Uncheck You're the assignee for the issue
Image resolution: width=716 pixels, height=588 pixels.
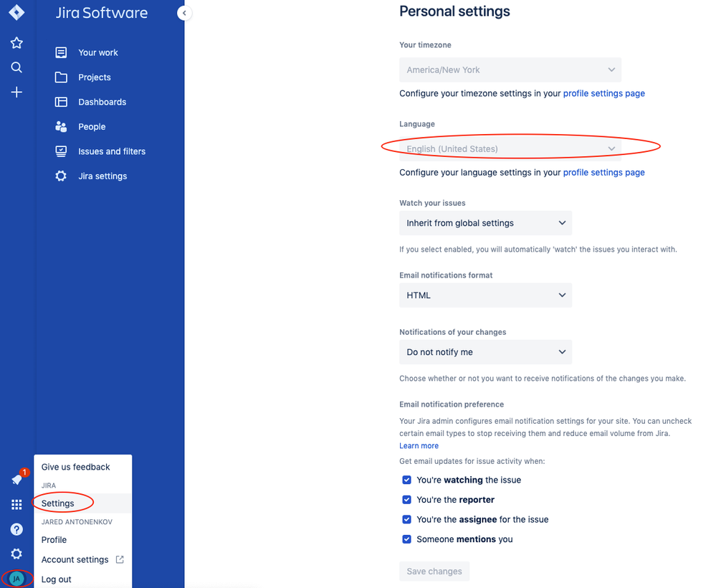pyautogui.click(x=406, y=519)
